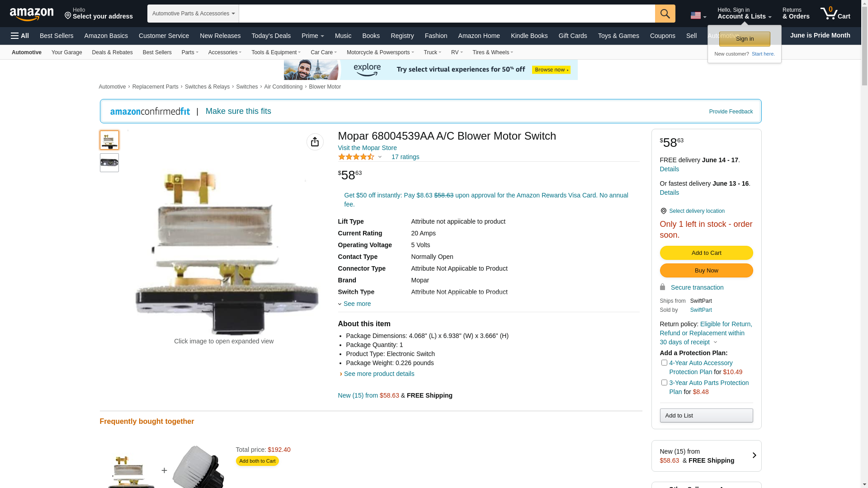
Task: Click the share icon on product image
Action: [x=315, y=142]
